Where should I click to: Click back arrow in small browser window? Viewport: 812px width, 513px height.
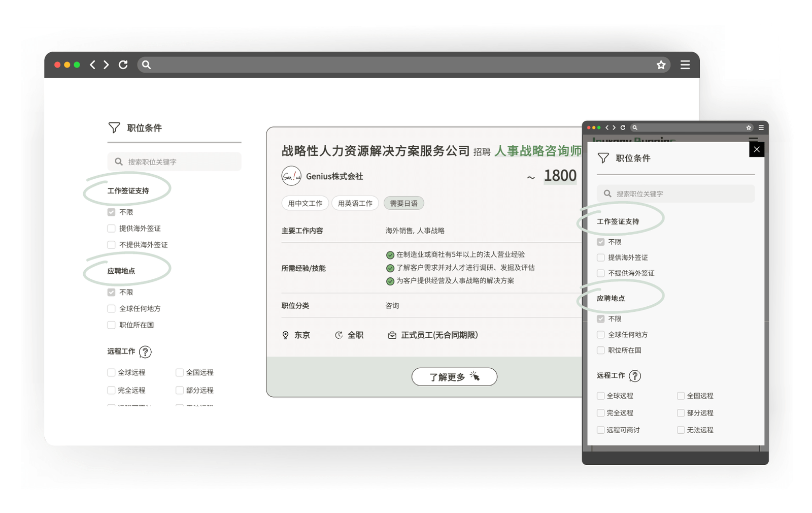tap(607, 127)
